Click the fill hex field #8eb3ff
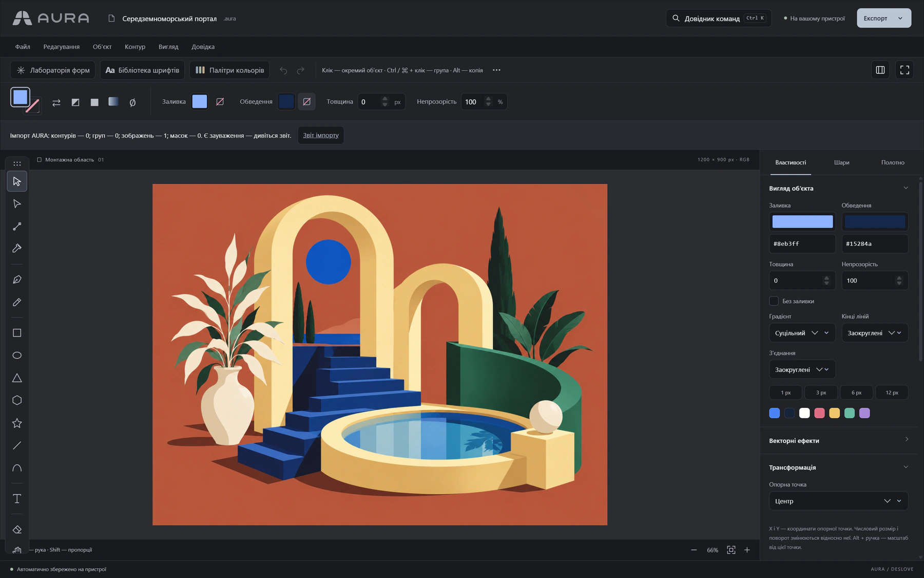924x578 pixels. point(802,244)
